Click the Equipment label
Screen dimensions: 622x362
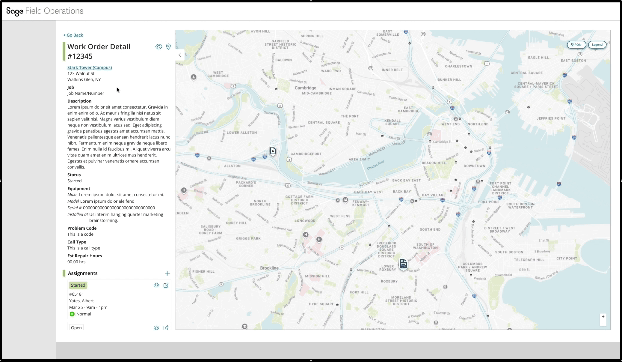[x=79, y=189]
